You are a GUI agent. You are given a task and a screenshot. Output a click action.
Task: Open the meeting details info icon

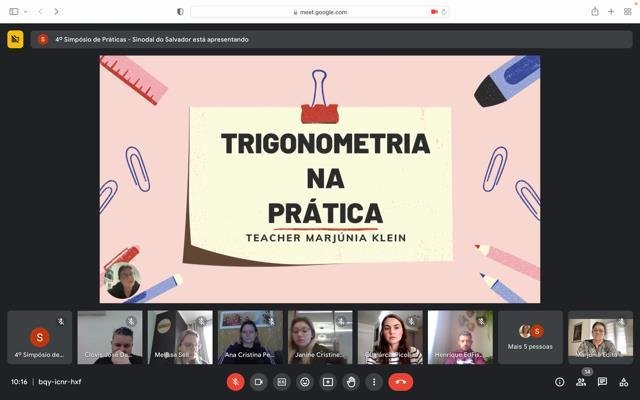tap(560, 382)
